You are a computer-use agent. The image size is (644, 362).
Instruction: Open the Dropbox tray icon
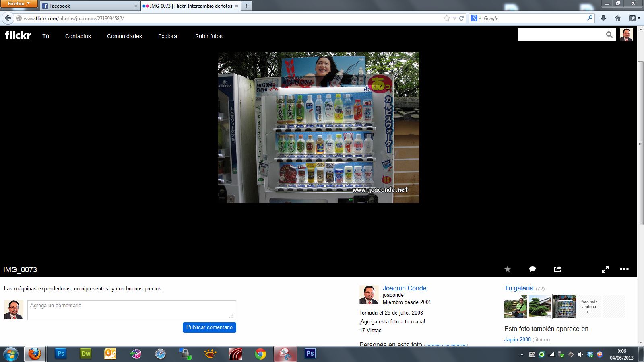click(x=590, y=354)
